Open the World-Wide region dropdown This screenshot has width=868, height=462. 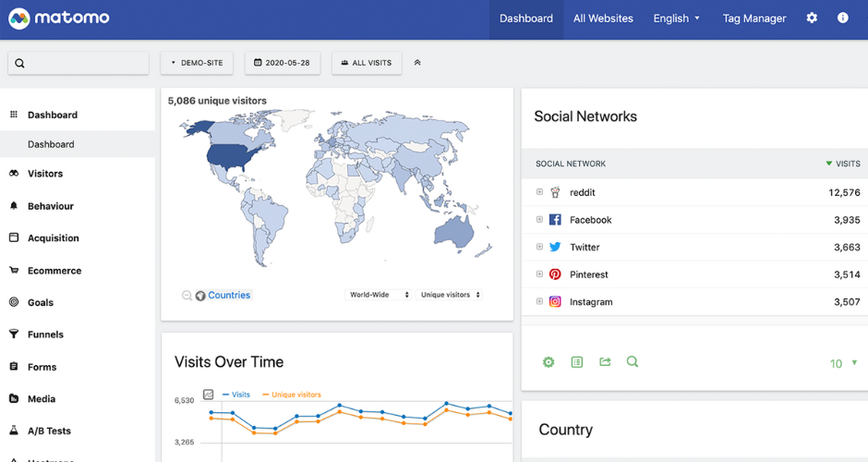click(378, 295)
